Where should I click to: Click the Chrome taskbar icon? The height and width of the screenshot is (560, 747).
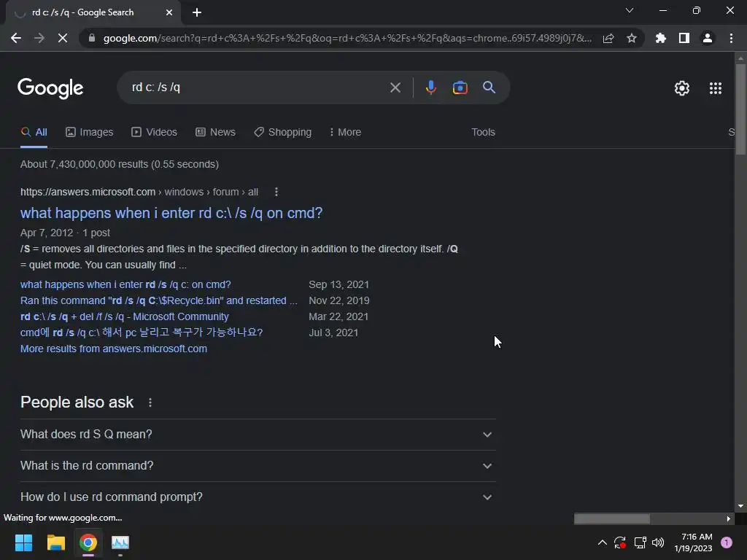pos(88,542)
